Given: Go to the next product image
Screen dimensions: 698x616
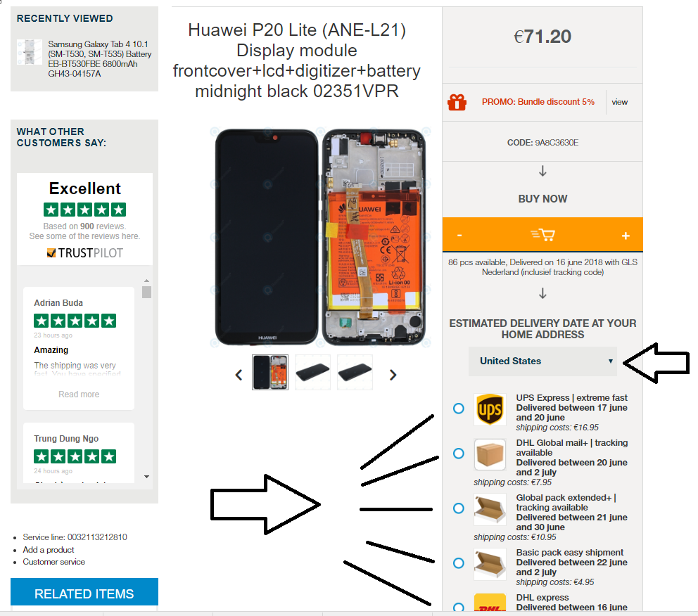Looking at the screenshot, I should point(393,375).
